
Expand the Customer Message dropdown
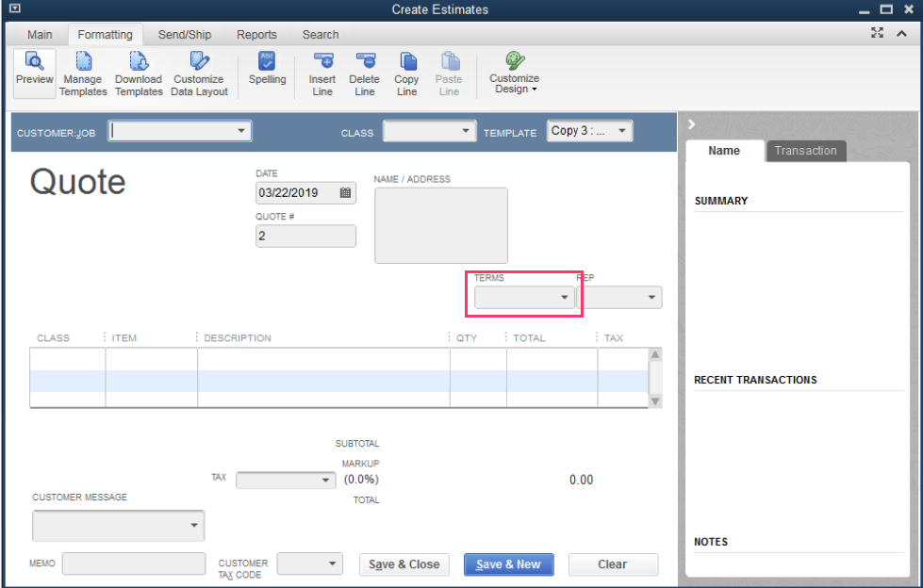point(194,525)
